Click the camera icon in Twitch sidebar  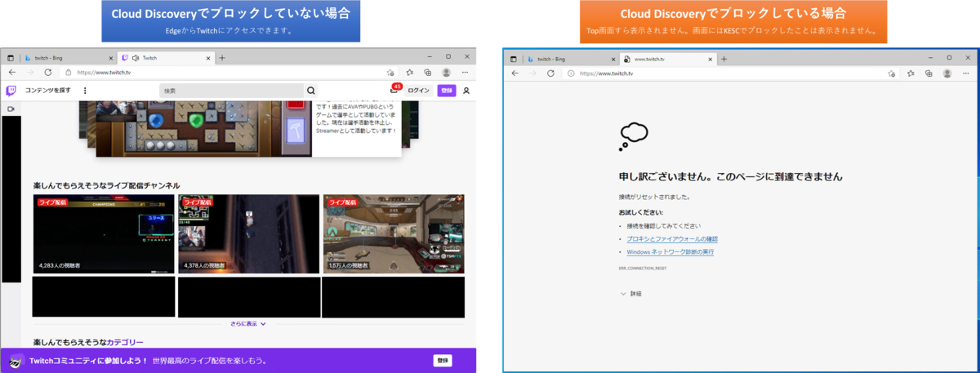point(11,109)
